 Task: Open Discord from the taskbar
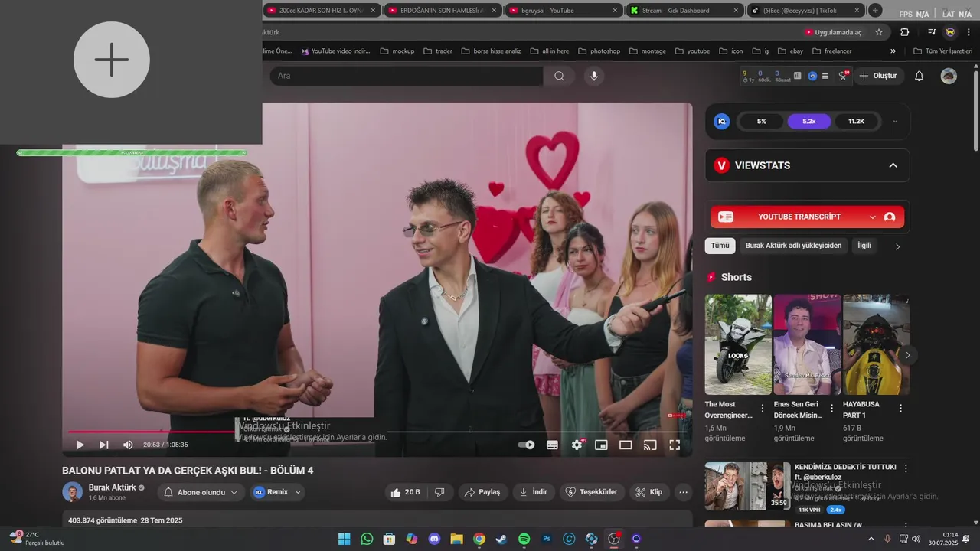click(434, 539)
